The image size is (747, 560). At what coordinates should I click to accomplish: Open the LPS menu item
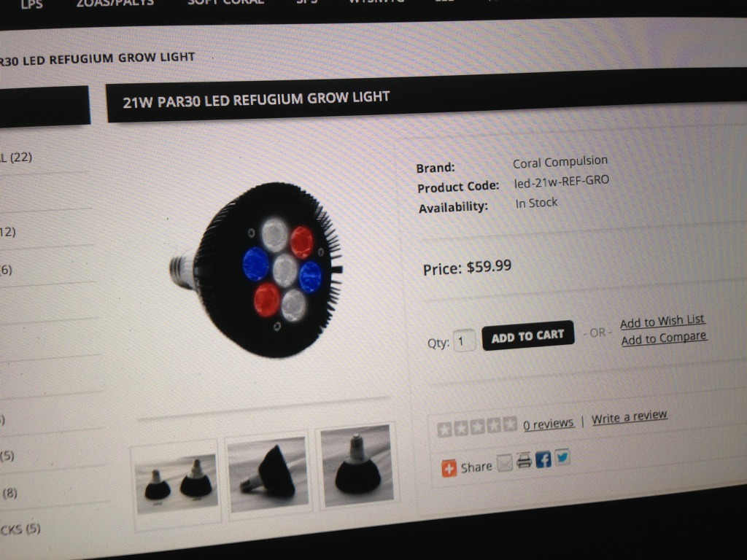(x=31, y=5)
